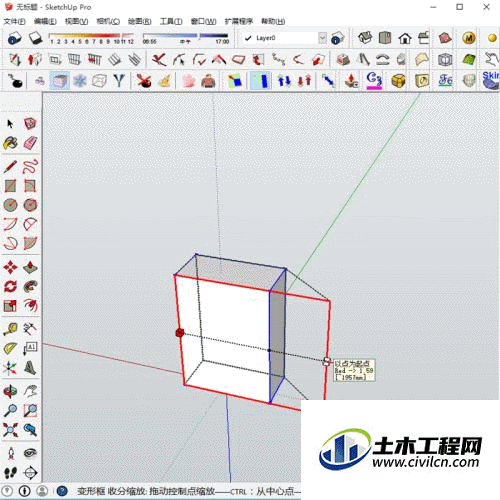The image size is (500, 500).
Task: Open the 工具(T) menu
Action: click(x=171, y=21)
